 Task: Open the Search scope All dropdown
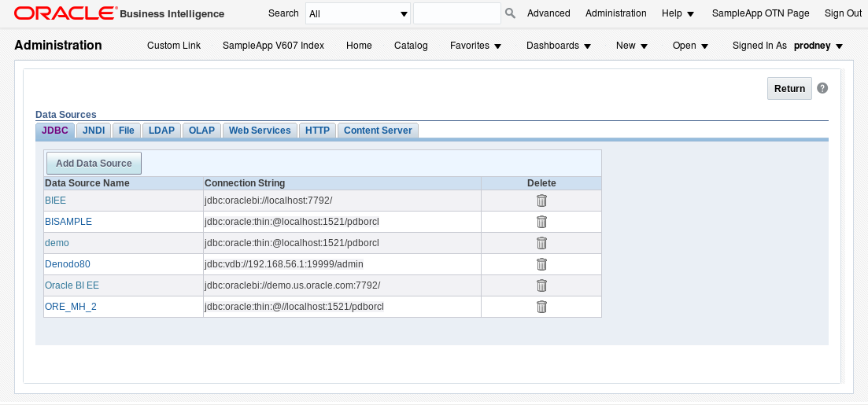358,13
